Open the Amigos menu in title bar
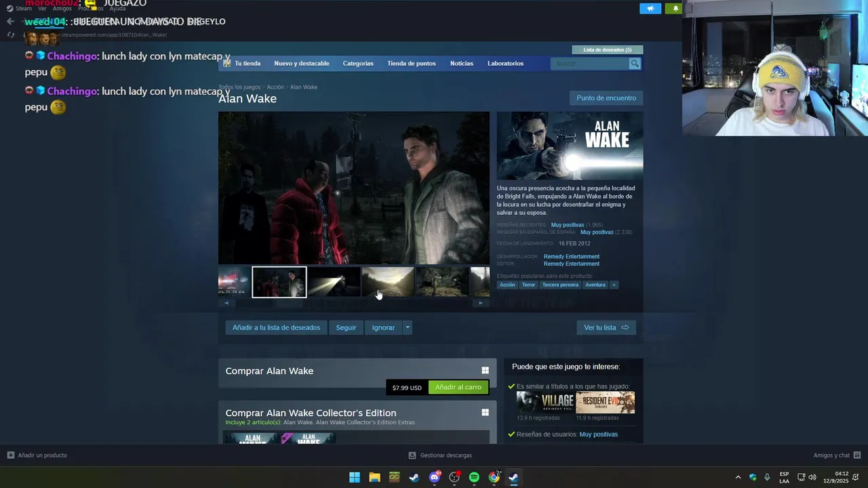 [x=62, y=8]
